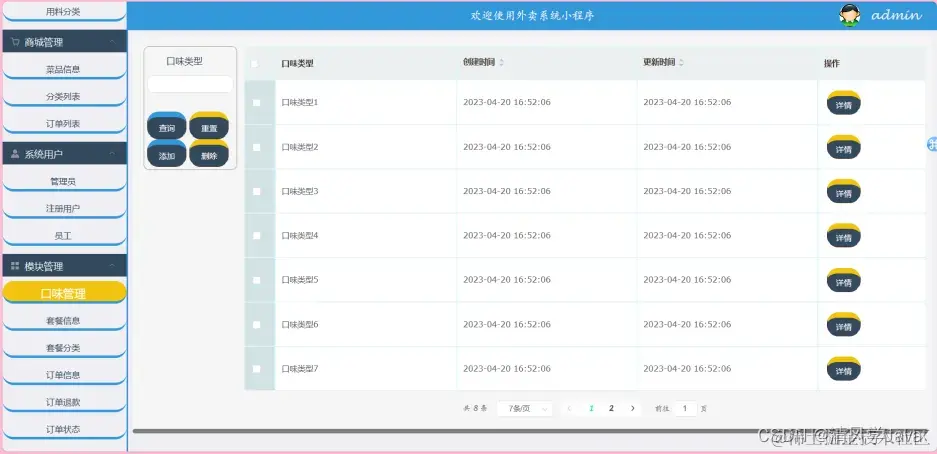
Task: Open 用料分类 in the sidebar
Action: pos(64,12)
